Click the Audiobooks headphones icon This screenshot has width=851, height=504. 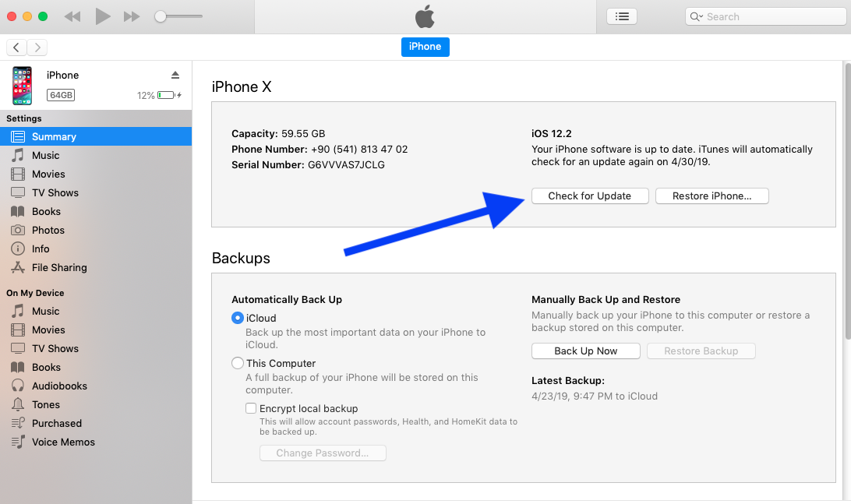(x=18, y=386)
